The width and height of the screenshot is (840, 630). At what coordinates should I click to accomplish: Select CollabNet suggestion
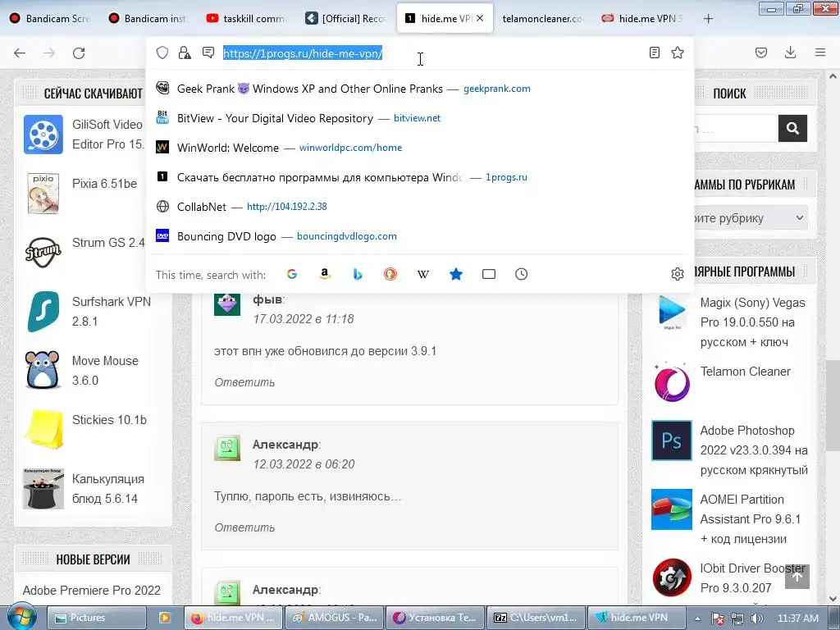pyautogui.click(x=419, y=206)
